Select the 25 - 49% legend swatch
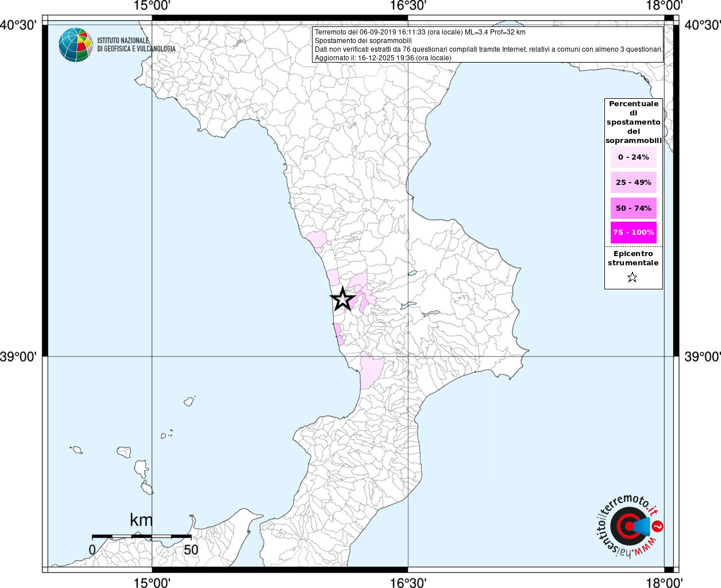The width and height of the screenshot is (721, 588). [x=634, y=182]
